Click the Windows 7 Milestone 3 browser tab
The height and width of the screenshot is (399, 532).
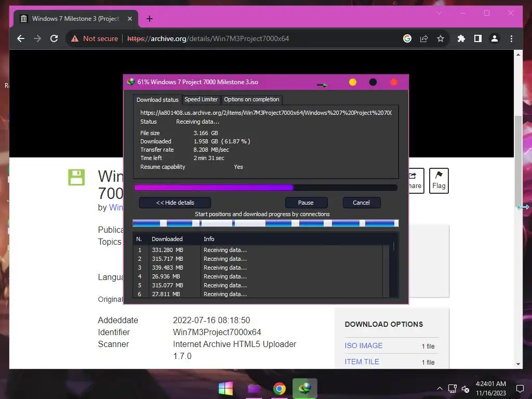(75, 19)
